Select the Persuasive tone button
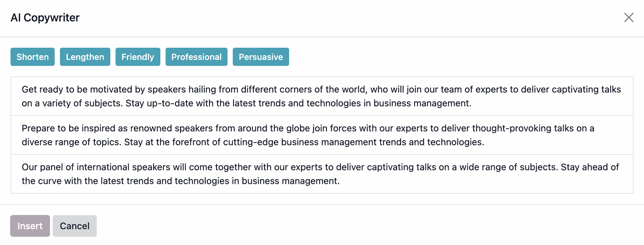This screenshot has width=644, height=245. (x=261, y=57)
